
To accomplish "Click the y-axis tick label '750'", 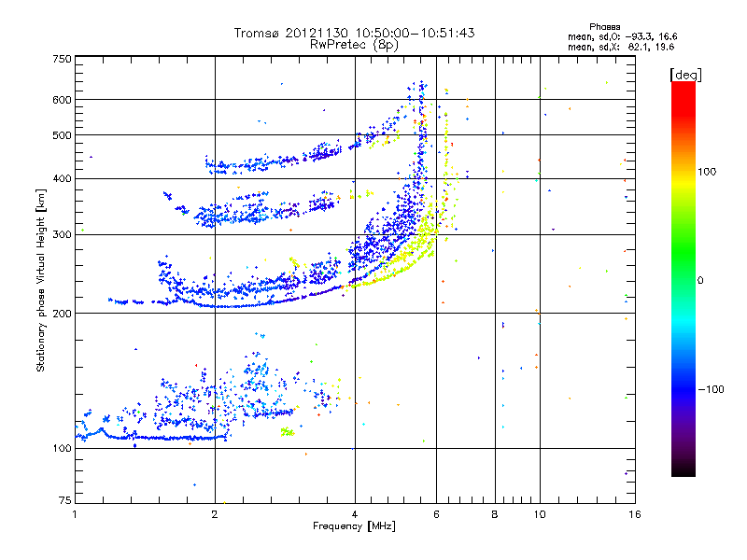I will pos(62,59).
